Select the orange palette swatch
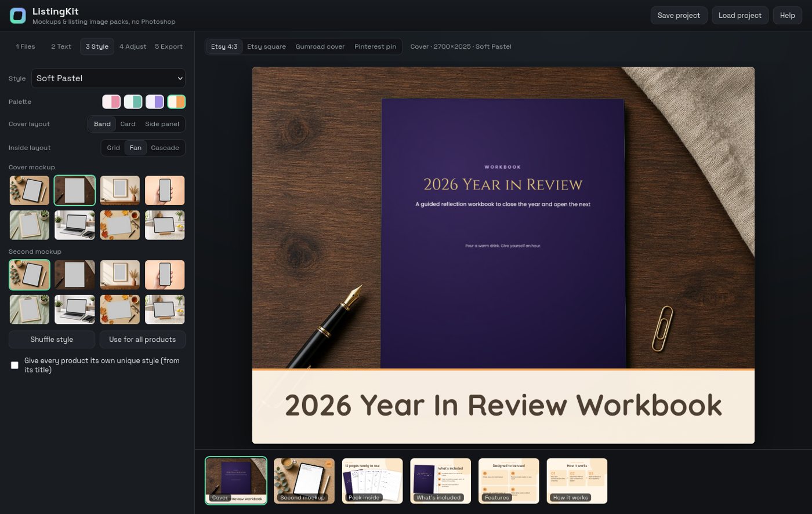Screen dimensions: 812x514 [x=176, y=102]
